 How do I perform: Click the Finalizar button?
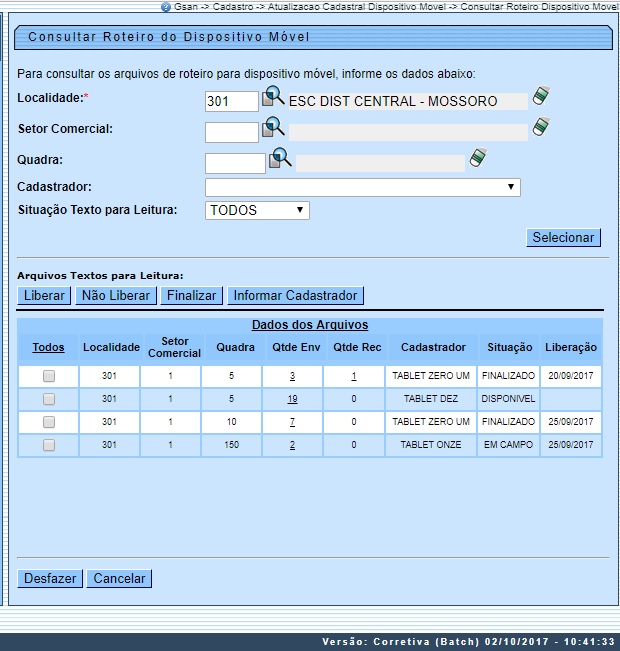pyautogui.click(x=192, y=295)
